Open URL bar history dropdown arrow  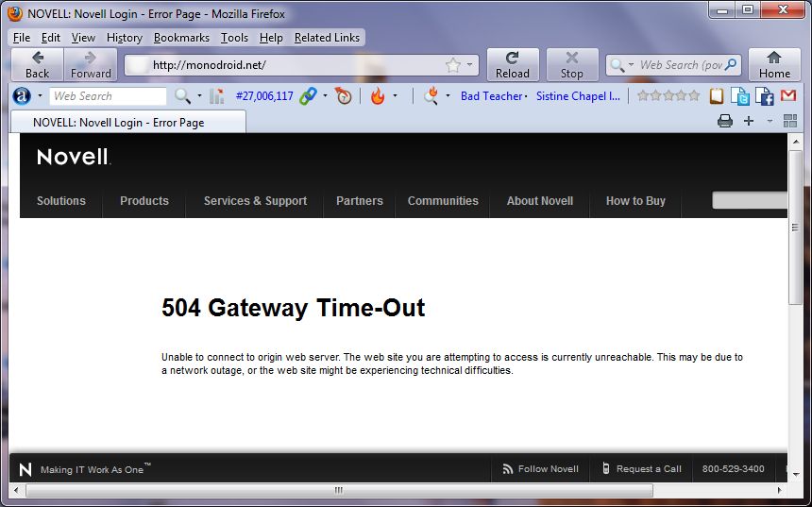point(469,65)
